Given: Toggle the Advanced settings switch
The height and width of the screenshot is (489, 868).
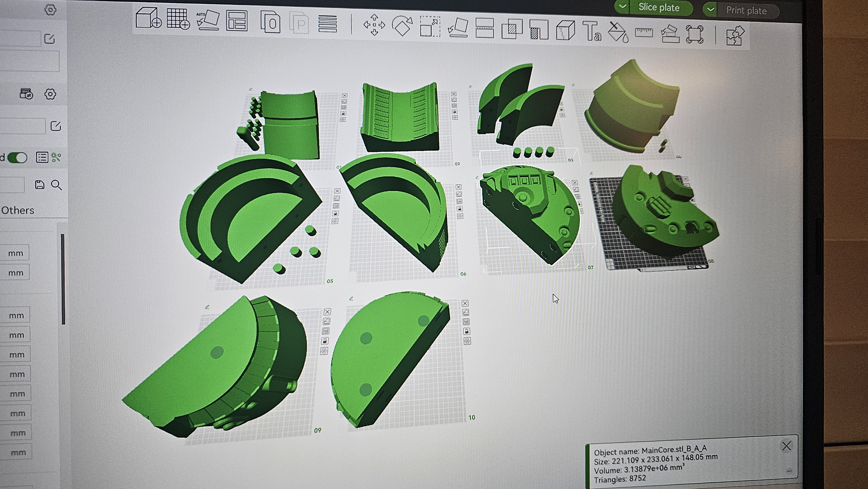Looking at the screenshot, I should [x=17, y=157].
